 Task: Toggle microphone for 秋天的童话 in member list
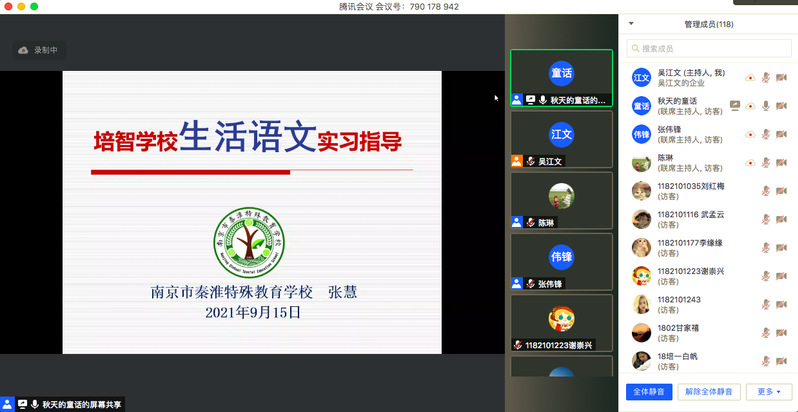766,105
